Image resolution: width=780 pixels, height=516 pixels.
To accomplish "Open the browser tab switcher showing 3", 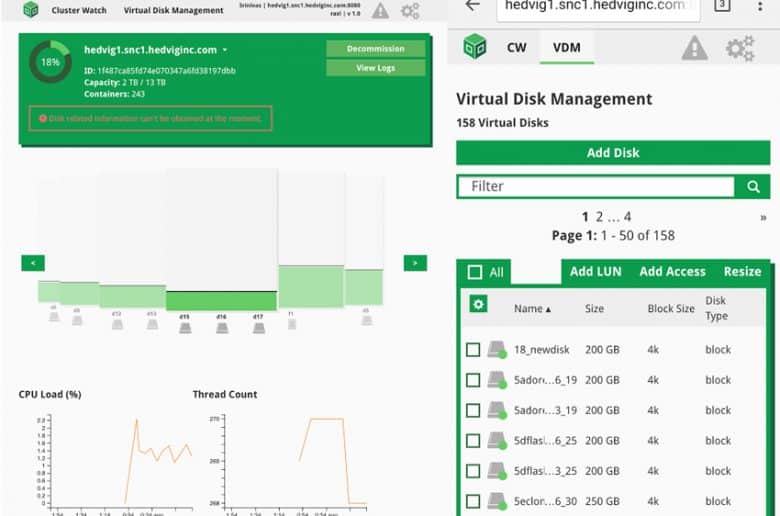I will [x=722, y=5].
